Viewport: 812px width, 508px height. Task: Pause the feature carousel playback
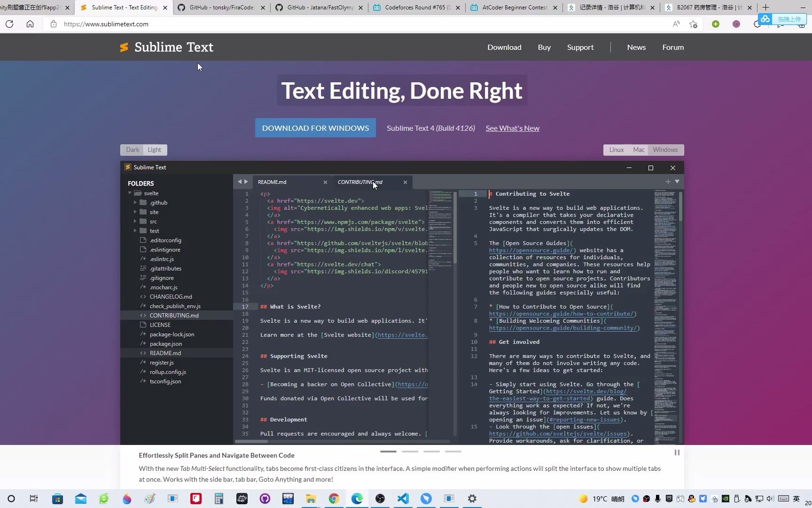(x=677, y=452)
